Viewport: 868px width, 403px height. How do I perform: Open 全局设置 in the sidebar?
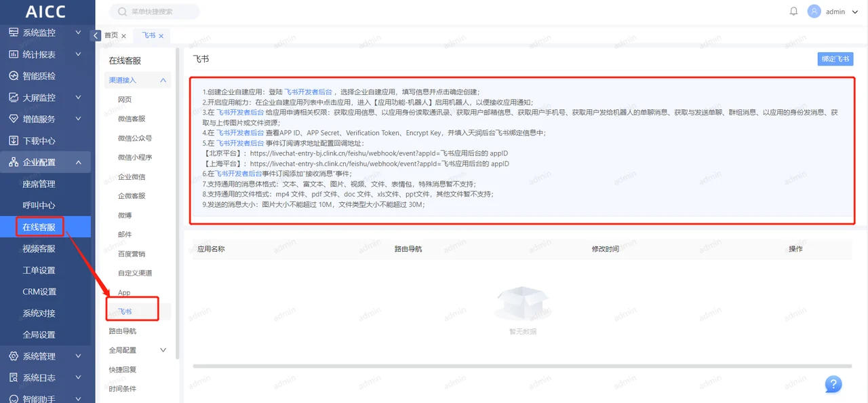pos(39,334)
